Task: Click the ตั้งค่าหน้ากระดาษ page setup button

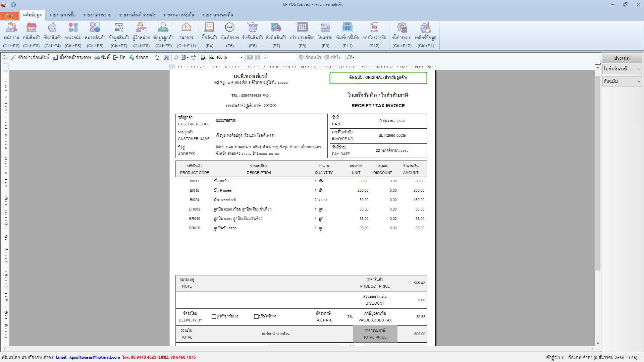Action: 72,57
